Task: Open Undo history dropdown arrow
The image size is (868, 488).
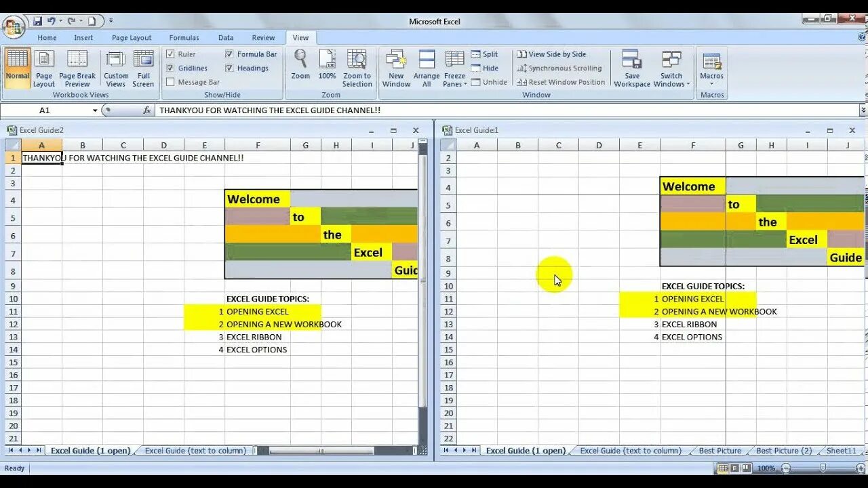Action: 60,22
